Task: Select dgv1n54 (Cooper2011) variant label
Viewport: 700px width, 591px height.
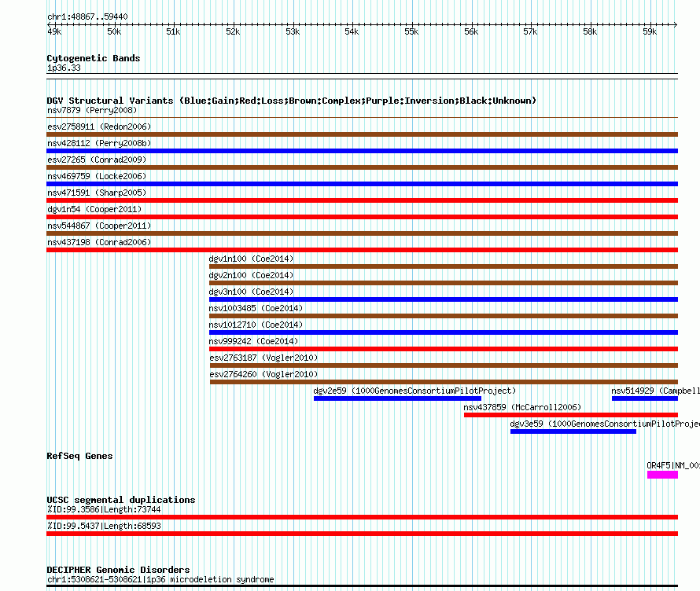Action: coord(94,209)
